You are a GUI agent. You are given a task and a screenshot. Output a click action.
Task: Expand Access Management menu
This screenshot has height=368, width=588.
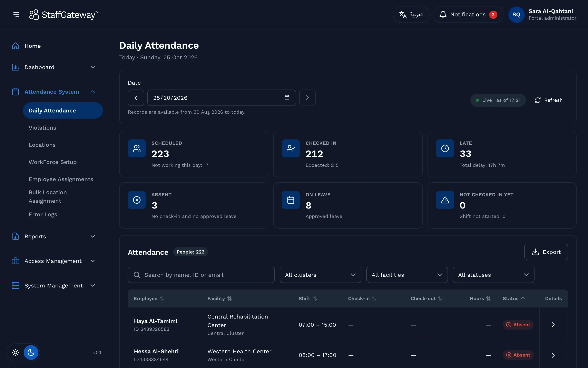[x=53, y=261]
